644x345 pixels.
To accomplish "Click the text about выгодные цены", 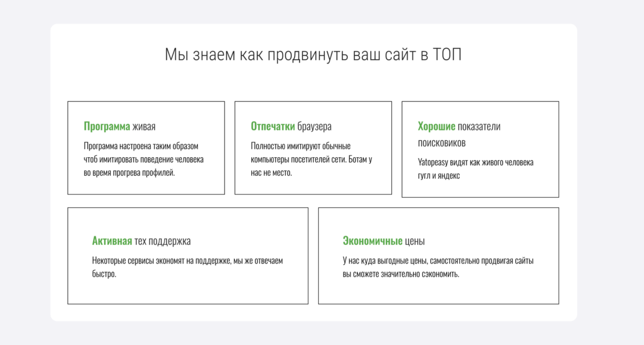I will pyautogui.click(x=438, y=267).
